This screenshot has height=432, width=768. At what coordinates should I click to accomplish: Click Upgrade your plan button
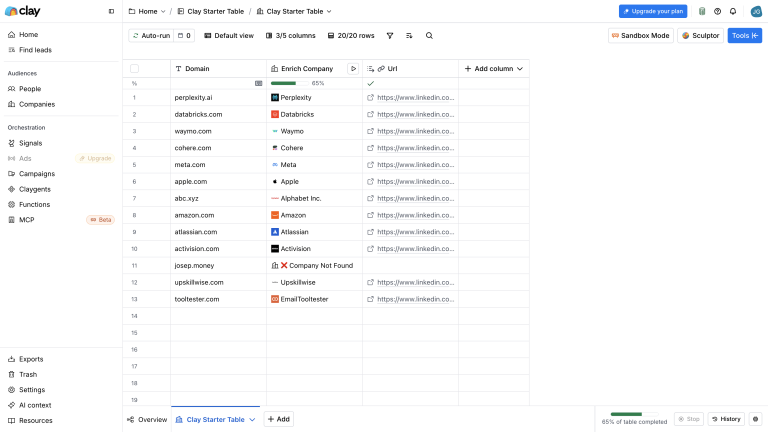pyautogui.click(x=653, y=11)
